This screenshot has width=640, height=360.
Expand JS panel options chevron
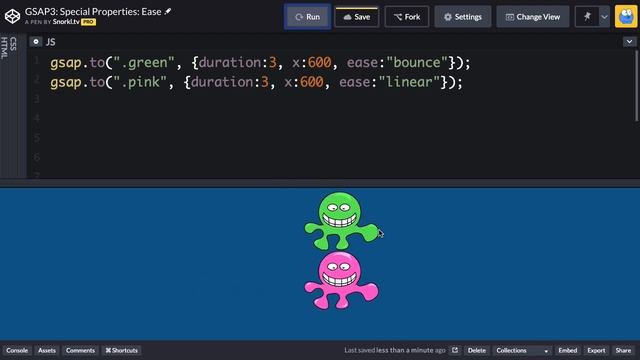click(629, 42)
